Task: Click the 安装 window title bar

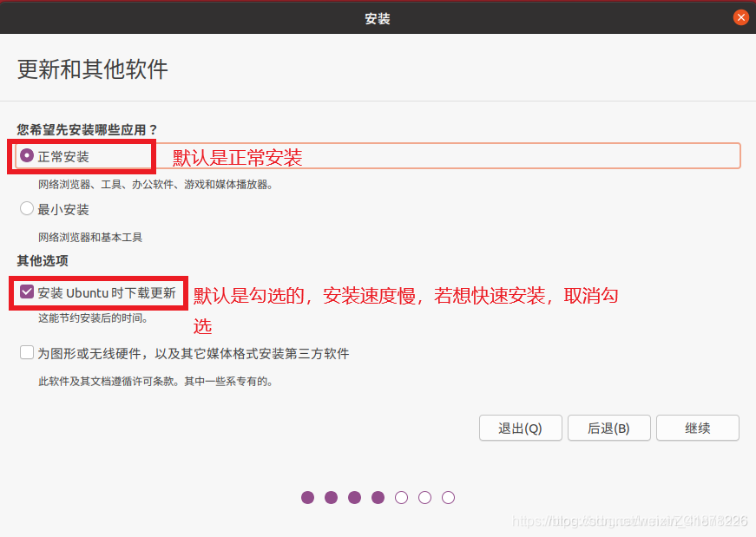Action: [378, 17]
